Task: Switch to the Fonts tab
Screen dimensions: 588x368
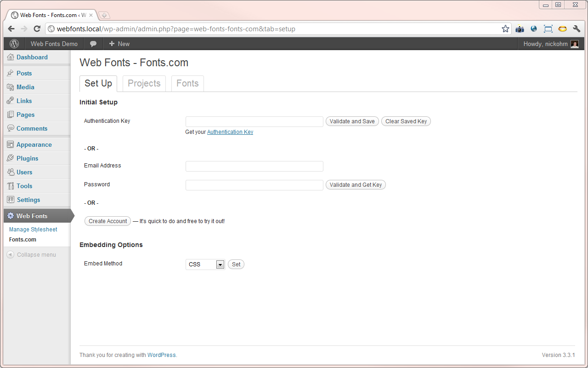Action: pyautogui.click(x=187, y=83)
